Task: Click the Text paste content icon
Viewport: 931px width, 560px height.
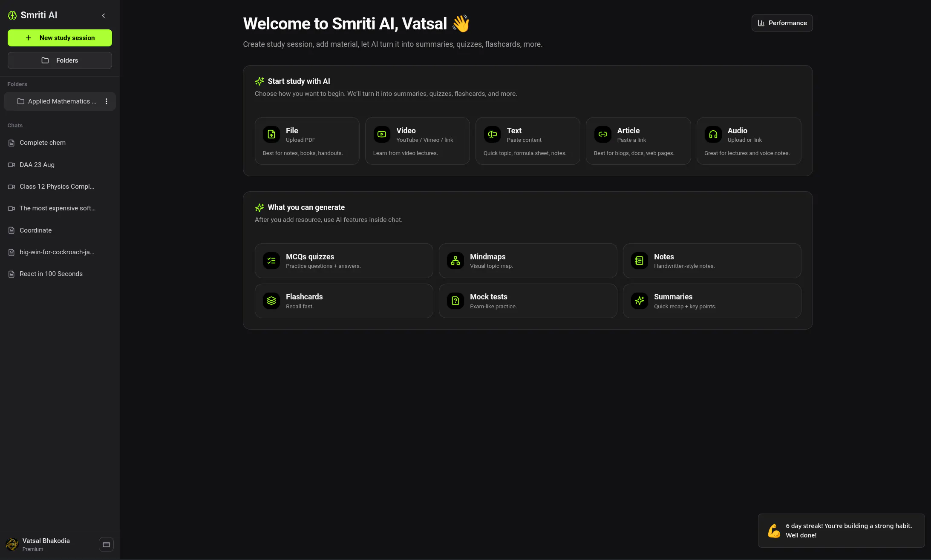Action: click(x=492, y=135)
